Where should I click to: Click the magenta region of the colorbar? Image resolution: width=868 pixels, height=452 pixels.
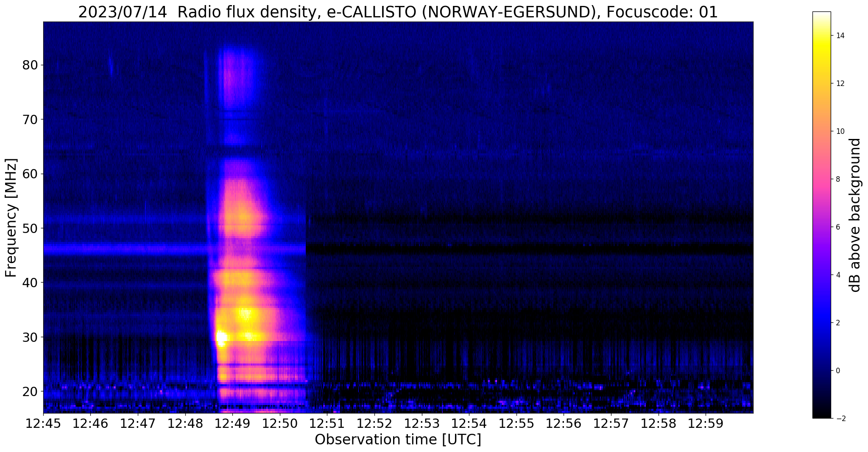point(821,186)
